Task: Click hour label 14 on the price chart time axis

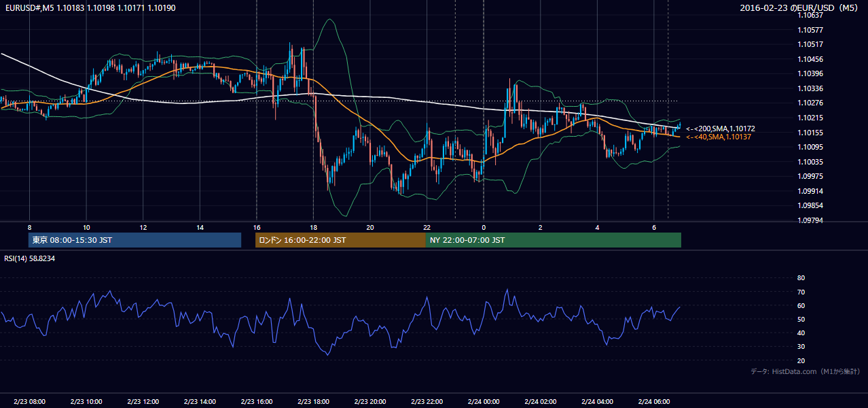Action: 200,227
